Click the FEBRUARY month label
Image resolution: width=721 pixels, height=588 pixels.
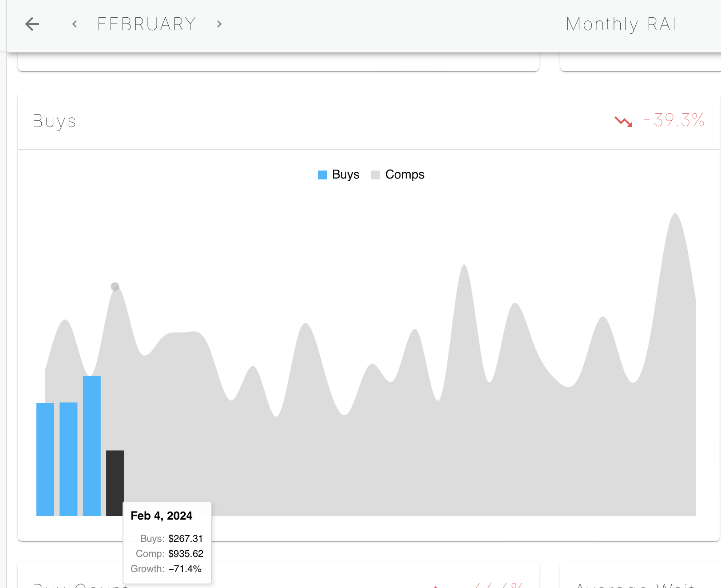[x=147, y=24]
